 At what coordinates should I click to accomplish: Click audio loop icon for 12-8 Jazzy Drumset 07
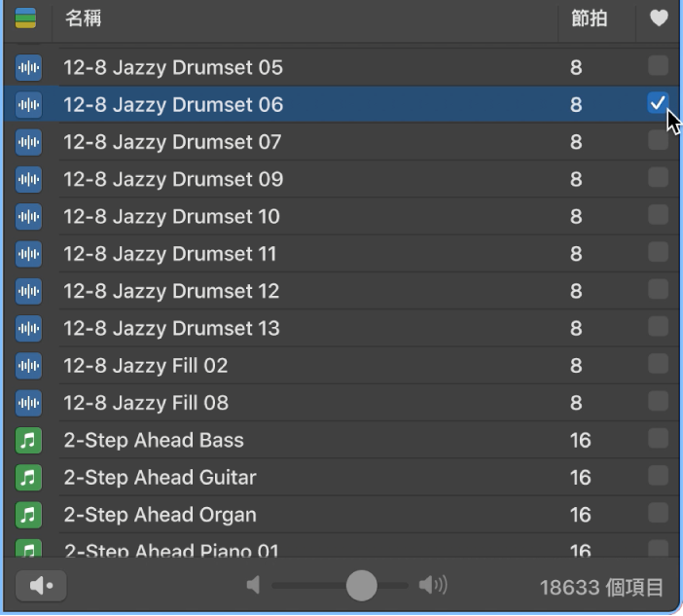29,142
